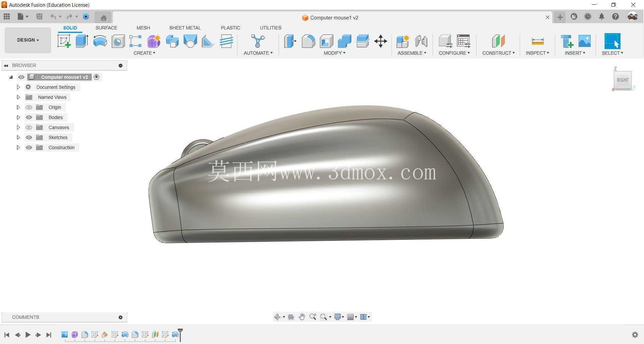Image resolution: width=644 pixels, height=344 pixels.
Task: Click the Select tool icon
Action: 612,41
